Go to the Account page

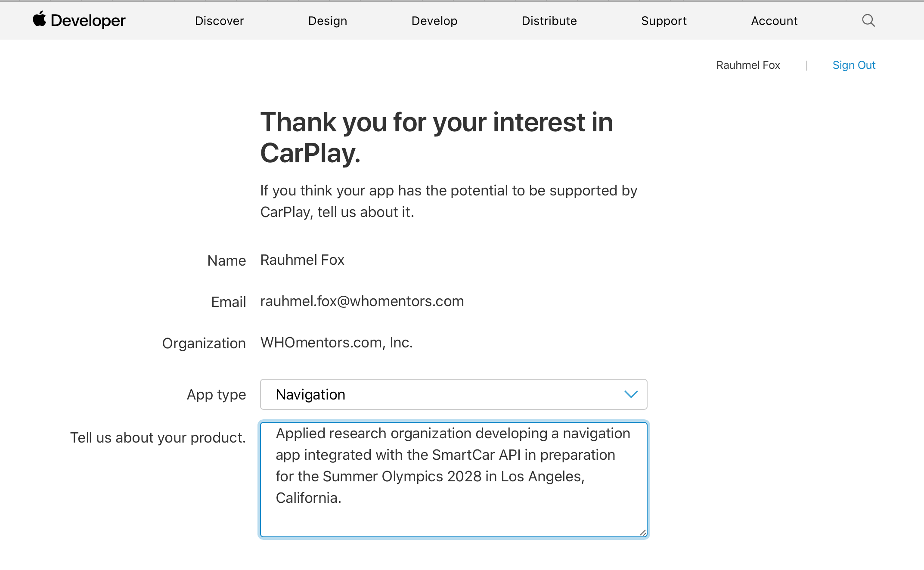(774, 21)
